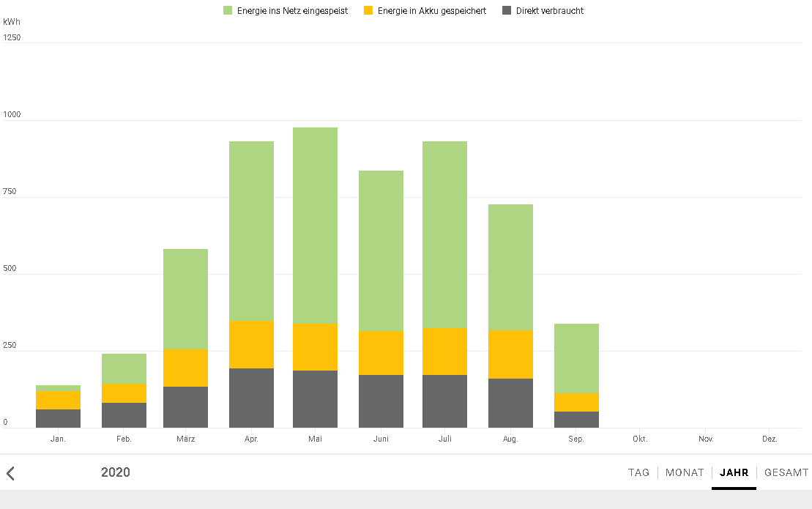Click the 'Juni' month axis label
The image size is (812, 509).
click(381, 439)
